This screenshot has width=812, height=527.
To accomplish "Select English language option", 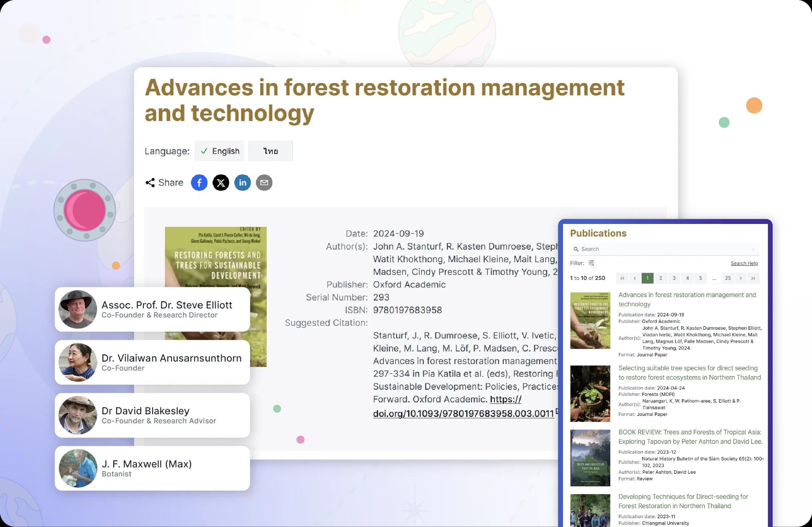I will coord(219,151).
